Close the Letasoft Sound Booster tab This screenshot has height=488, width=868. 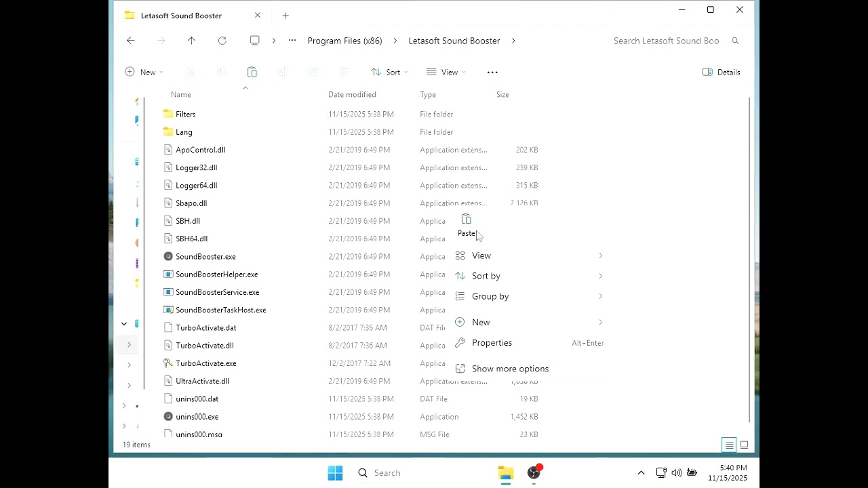point(258,15)
